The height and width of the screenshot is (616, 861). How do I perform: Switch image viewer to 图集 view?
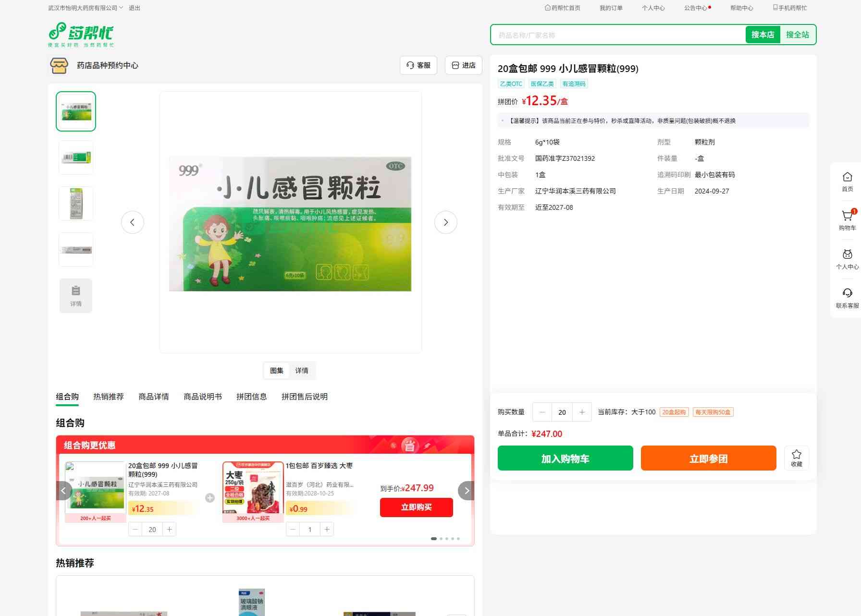point(277,371)
